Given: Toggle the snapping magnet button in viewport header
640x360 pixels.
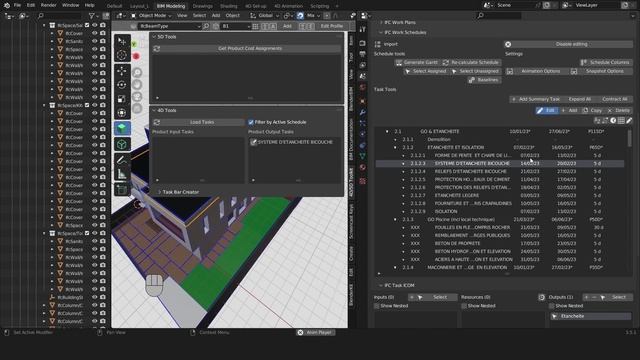Looking at the screenshot, I should (x=300, y=16).
